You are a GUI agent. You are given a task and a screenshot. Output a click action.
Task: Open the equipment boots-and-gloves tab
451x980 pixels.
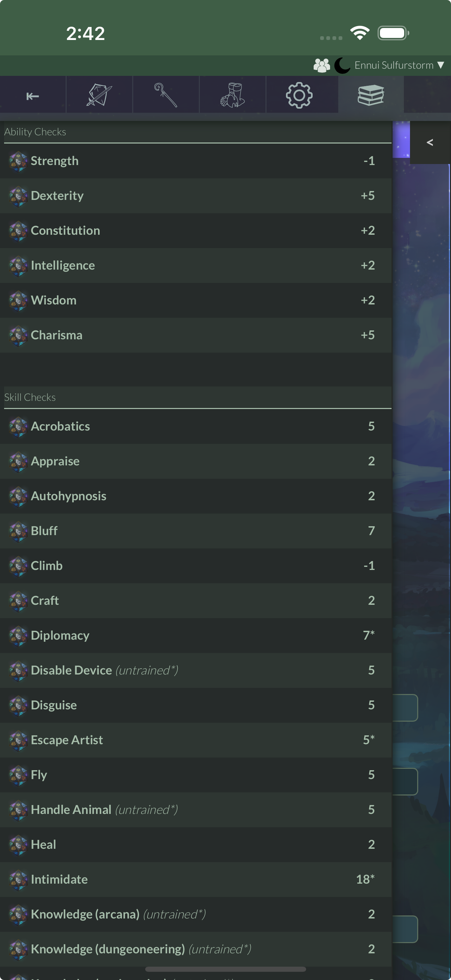point(232,95)
